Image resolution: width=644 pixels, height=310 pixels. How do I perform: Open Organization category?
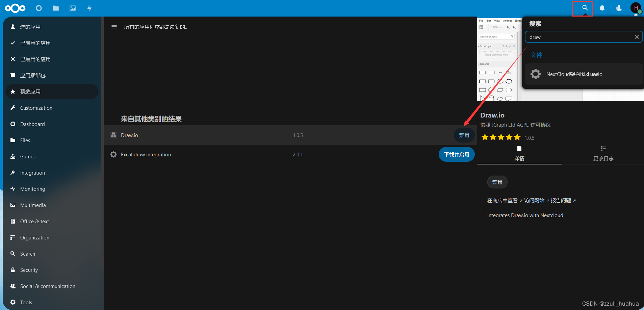click(52, 237)
